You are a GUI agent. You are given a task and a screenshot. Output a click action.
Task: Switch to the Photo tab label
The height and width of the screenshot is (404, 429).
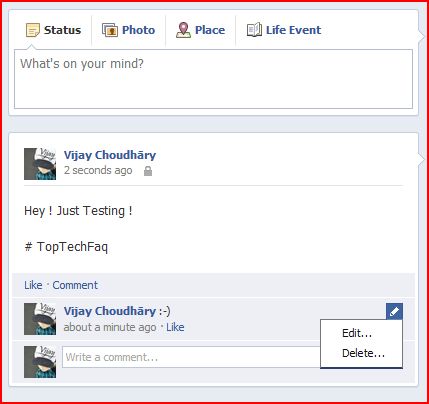point(138,30)
